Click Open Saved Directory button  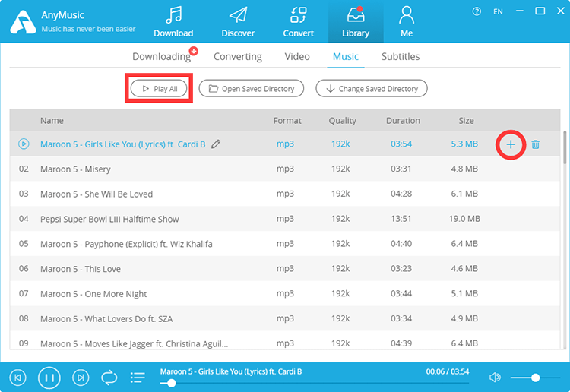click(252, 89)
